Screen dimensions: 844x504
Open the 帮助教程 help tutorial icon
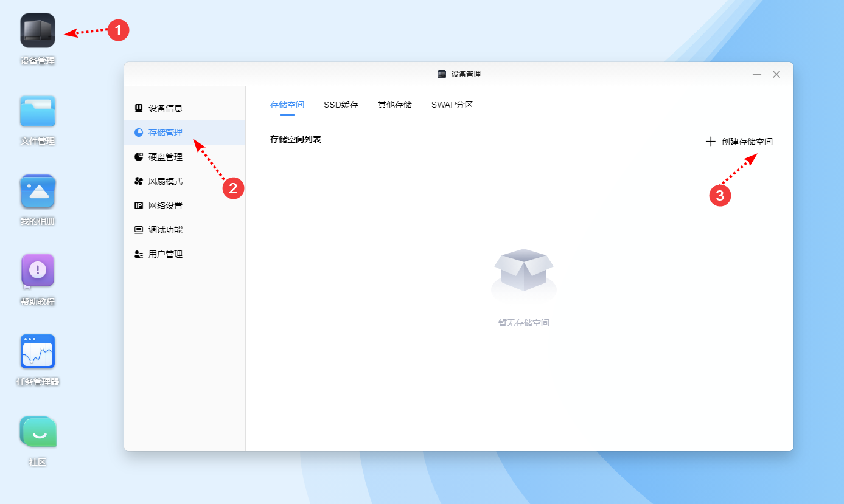[x=38, y=271]
